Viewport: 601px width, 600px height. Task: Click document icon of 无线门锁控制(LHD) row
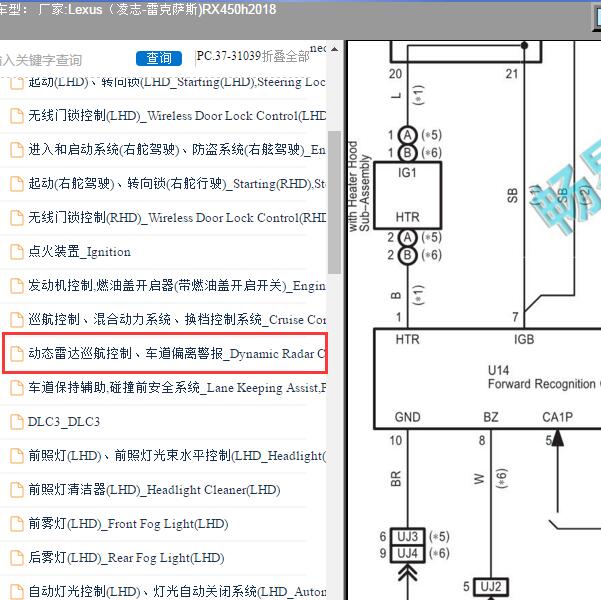[16, 116]
